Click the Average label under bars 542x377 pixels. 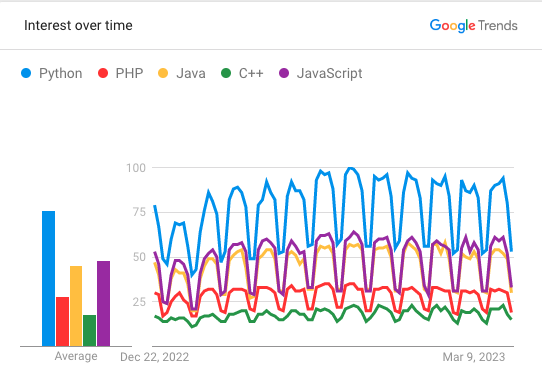76,356
